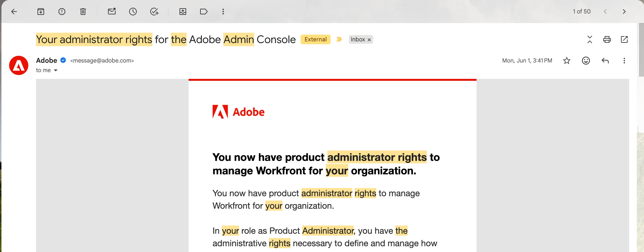Delete the email with trash icon
Screen dimensions: 644x252
(83, 12)
